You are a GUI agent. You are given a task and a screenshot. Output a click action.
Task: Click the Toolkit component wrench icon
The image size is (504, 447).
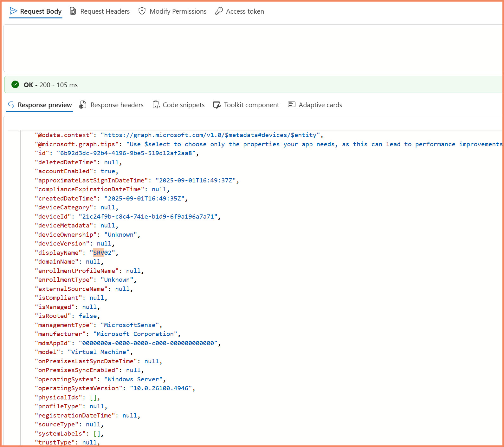217,105
